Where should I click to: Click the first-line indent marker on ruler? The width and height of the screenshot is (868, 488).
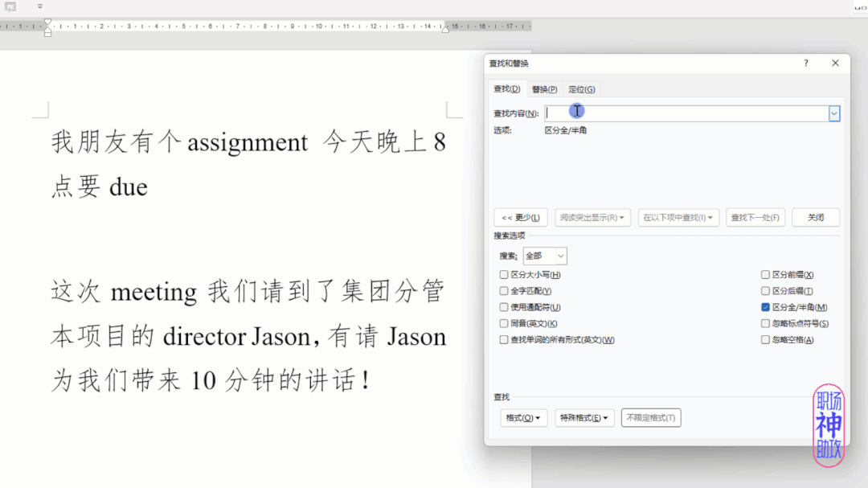pyautogui.click(x=47, y=23)
